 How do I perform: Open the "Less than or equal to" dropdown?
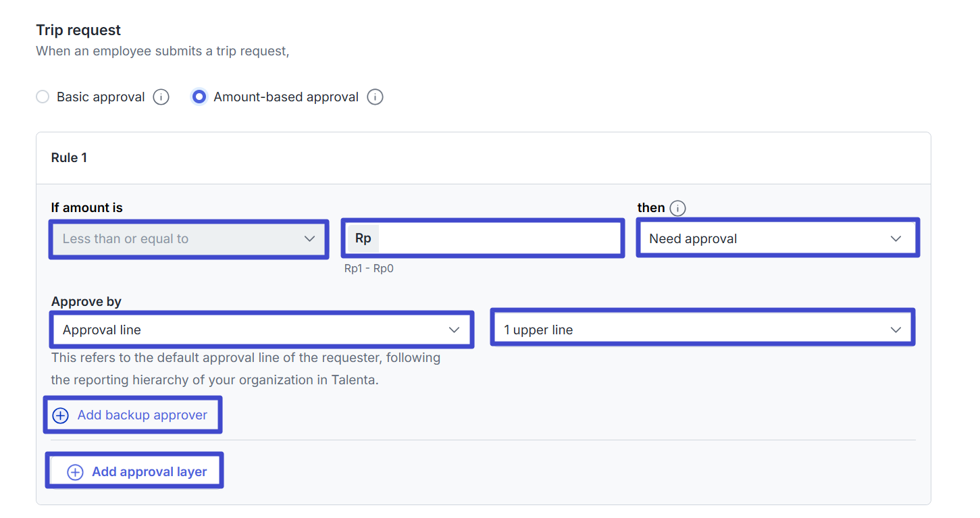click(188, 239)
